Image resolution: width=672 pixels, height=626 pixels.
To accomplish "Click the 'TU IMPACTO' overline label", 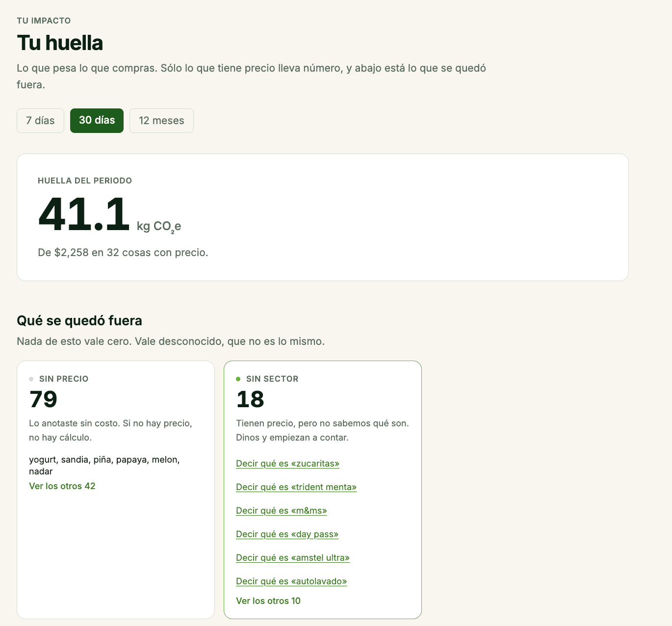I will [44, 21].
